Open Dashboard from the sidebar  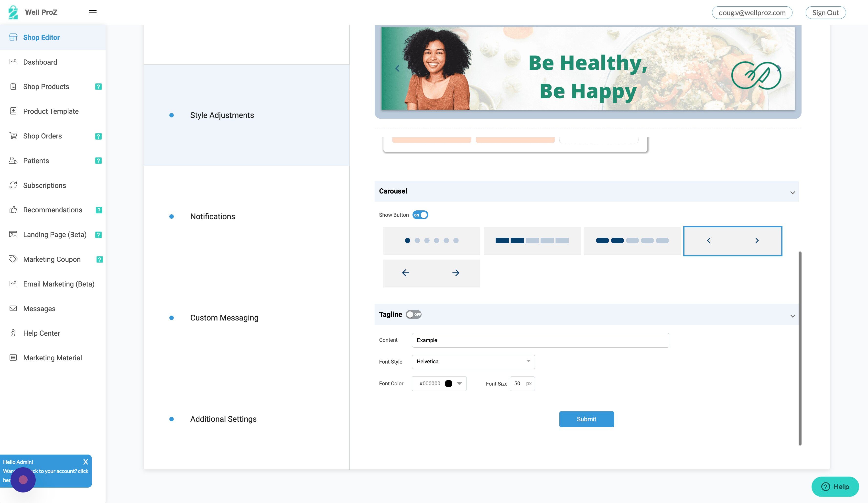pos(40,62)
